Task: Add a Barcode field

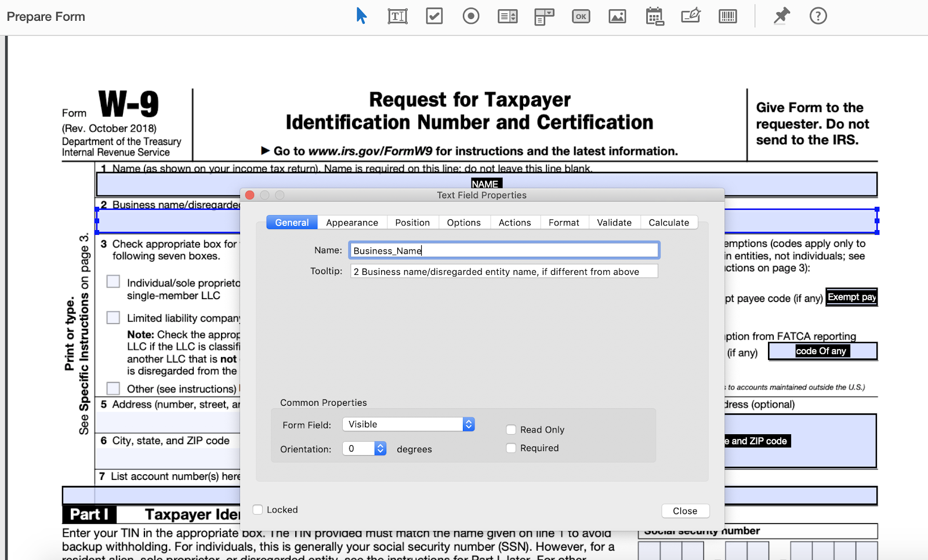Action: click(728, 16)
